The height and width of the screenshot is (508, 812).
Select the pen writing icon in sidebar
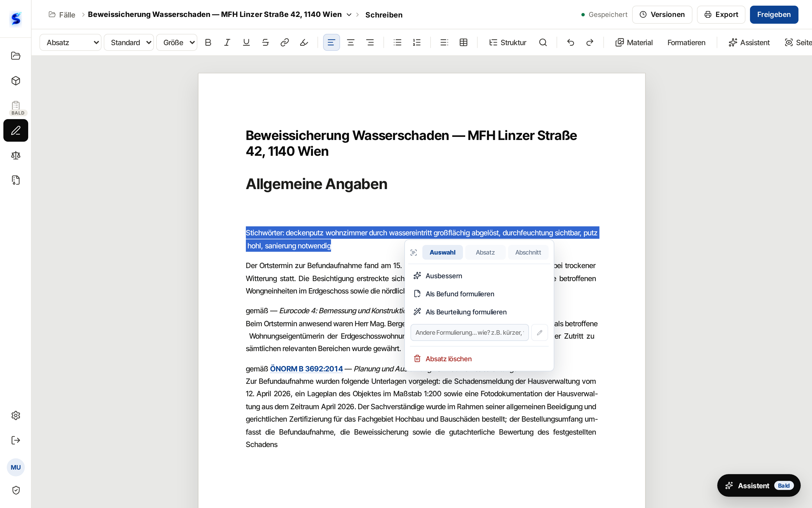point(16,130)
